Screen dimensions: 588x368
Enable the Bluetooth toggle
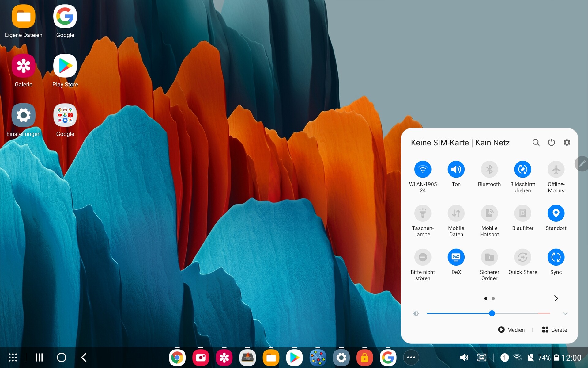489,169
